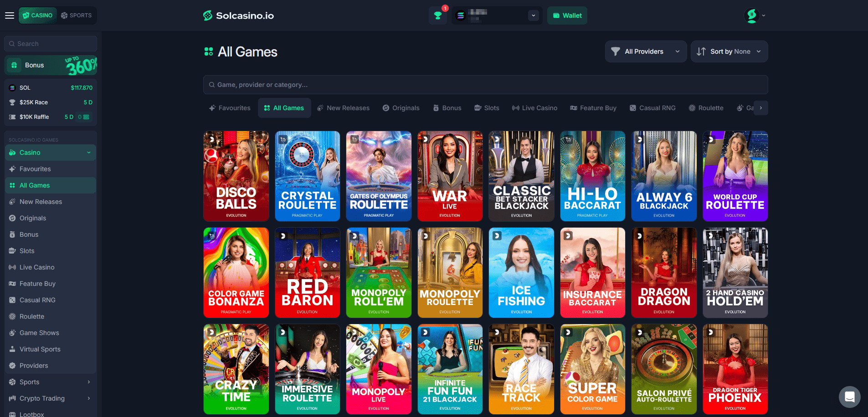The width and height of the screenshot is (868, 417).
Task: Launch Ice Fishing game
Action: coord(521,273)
